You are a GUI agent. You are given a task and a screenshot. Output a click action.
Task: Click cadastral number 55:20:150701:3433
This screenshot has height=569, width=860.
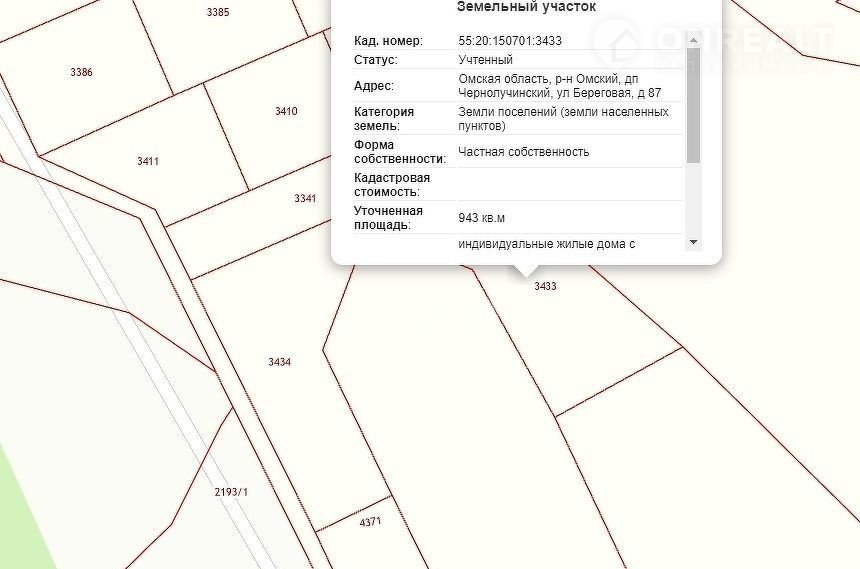pos(510,41)
